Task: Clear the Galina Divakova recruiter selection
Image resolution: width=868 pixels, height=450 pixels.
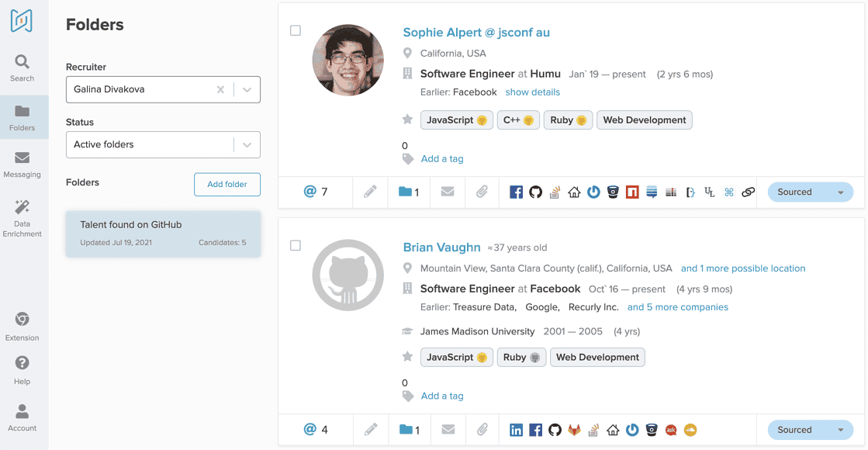Action: pos(220,90)
